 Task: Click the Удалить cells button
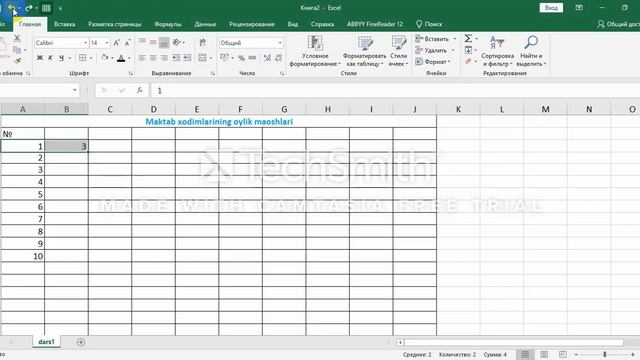pyautogui.click(x=434, y=50)
